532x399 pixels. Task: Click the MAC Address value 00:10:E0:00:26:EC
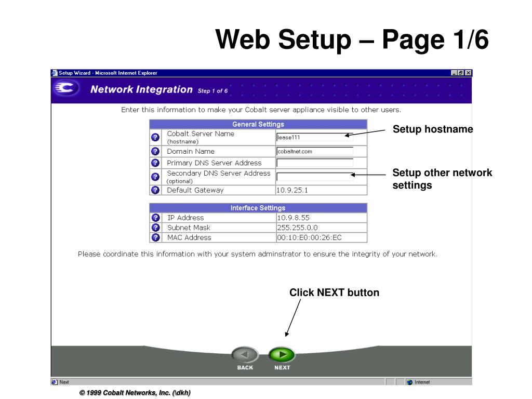point(309,237)
